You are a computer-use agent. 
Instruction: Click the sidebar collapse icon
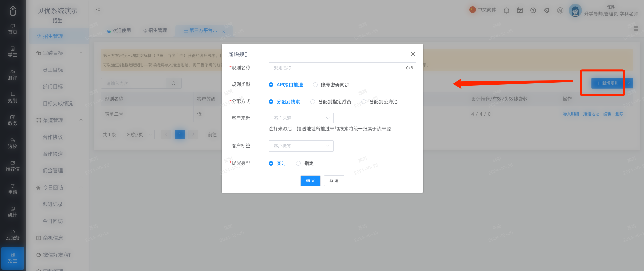click(x=98, y=10)
